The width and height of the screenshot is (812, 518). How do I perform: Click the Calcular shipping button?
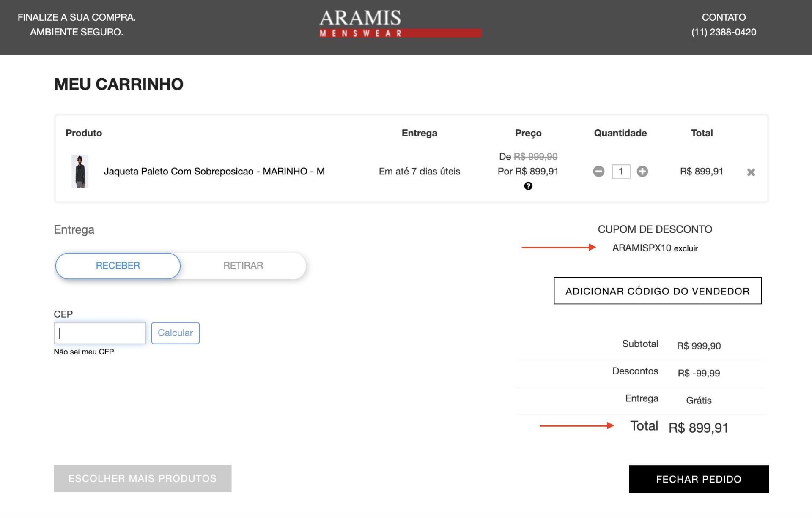click(175, 333)
